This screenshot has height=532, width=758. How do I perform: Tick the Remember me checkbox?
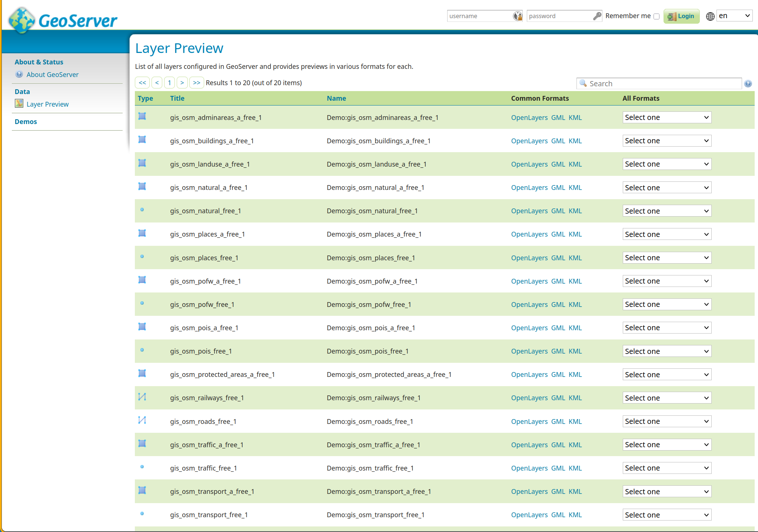(x=656, y=16)
